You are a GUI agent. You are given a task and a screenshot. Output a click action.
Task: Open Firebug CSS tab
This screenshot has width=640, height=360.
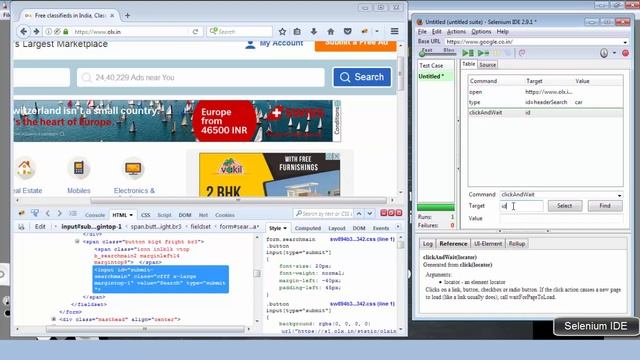tap(145, 215)
